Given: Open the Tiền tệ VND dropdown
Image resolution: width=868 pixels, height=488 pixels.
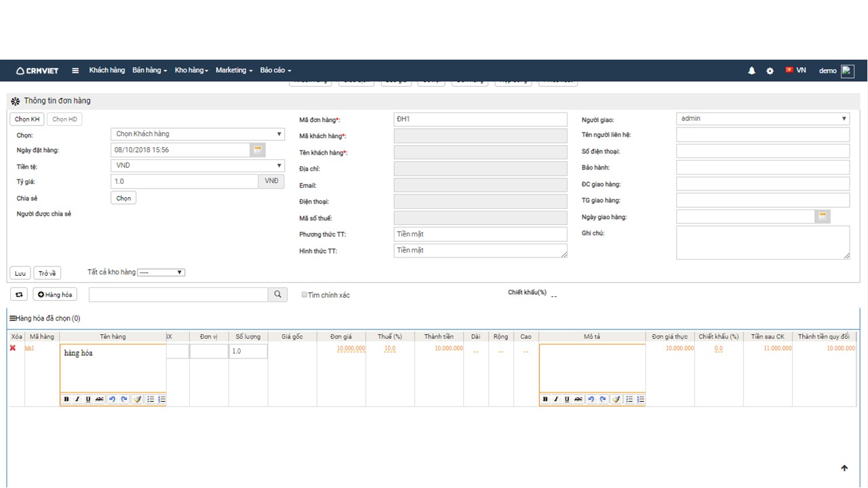Looking at the screenshot, I should [x=197, y=165].
